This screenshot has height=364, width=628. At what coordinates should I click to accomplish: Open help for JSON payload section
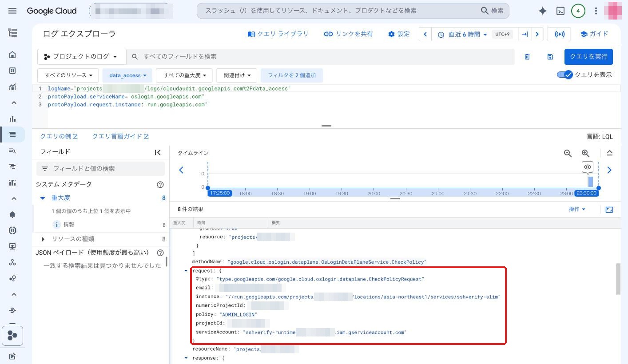(160, 253)
